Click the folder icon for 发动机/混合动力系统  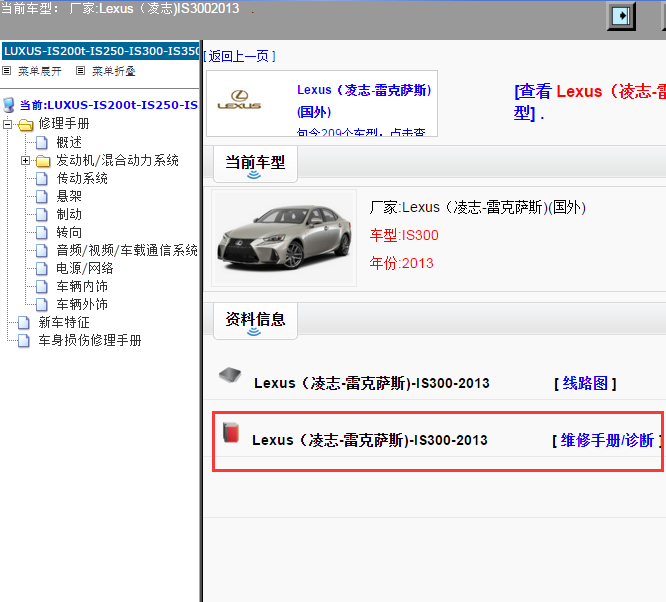coord(43,161)
